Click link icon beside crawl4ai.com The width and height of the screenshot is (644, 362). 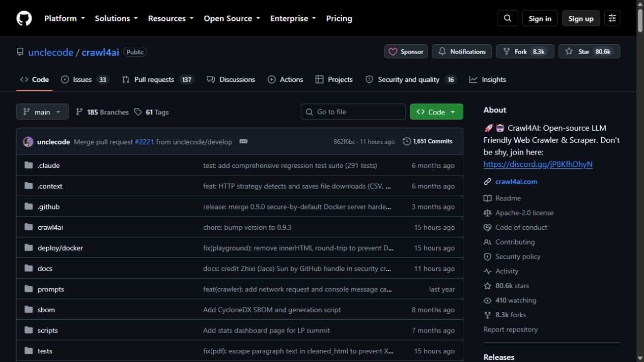[487, 182]
